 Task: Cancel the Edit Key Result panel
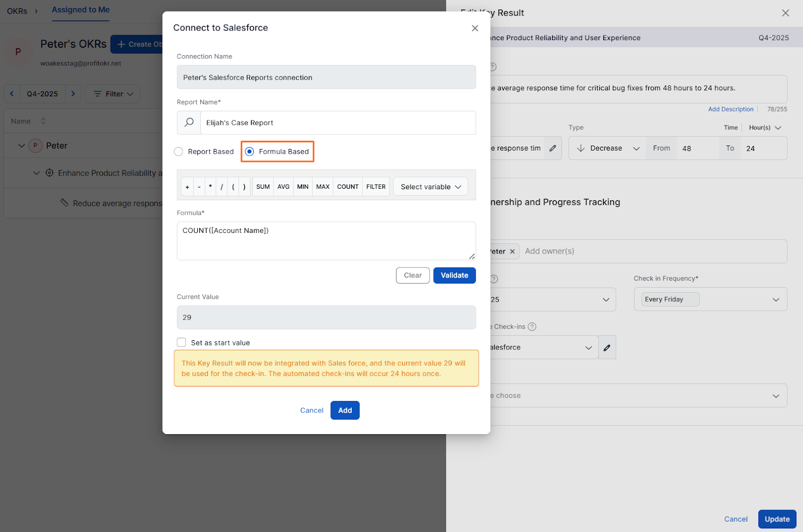tap(736, 519)
